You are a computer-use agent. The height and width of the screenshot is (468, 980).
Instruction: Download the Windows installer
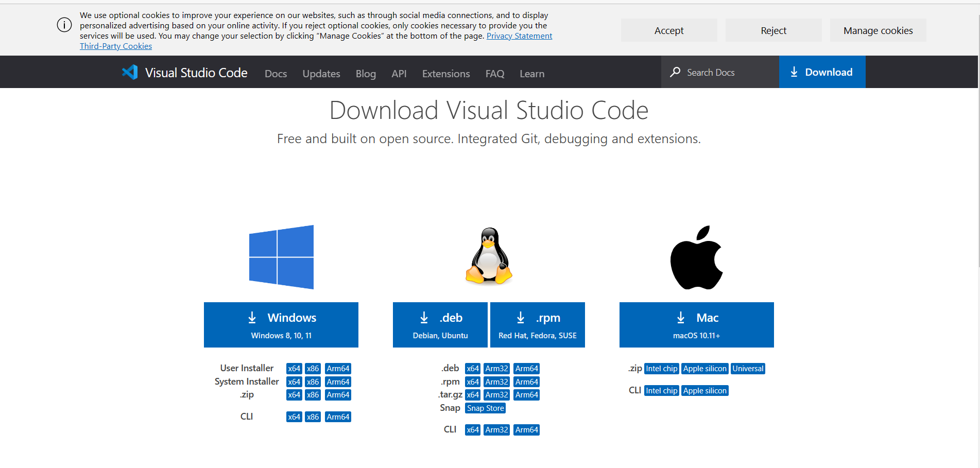pyautogui.click(x=281, y=325)
